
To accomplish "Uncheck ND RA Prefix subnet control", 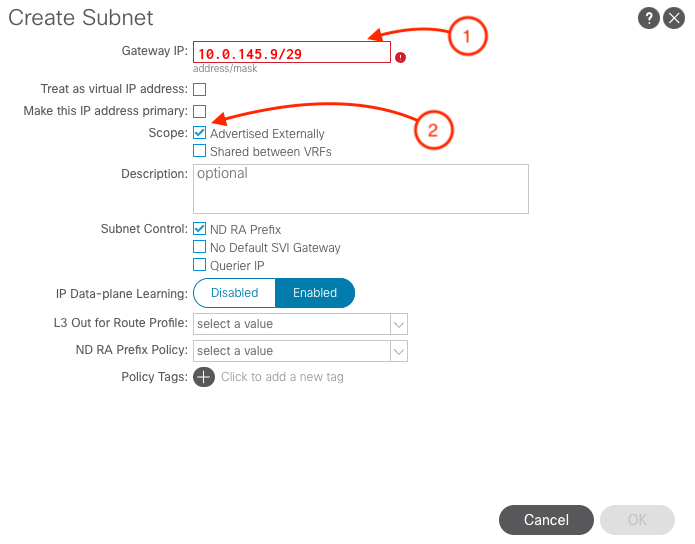I will click(200, 229).
